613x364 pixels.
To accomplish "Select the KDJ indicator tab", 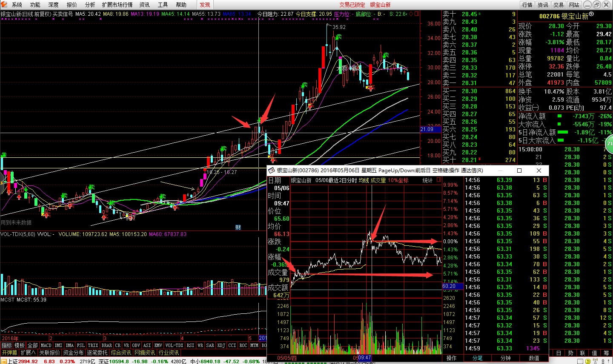I will 221,346.
